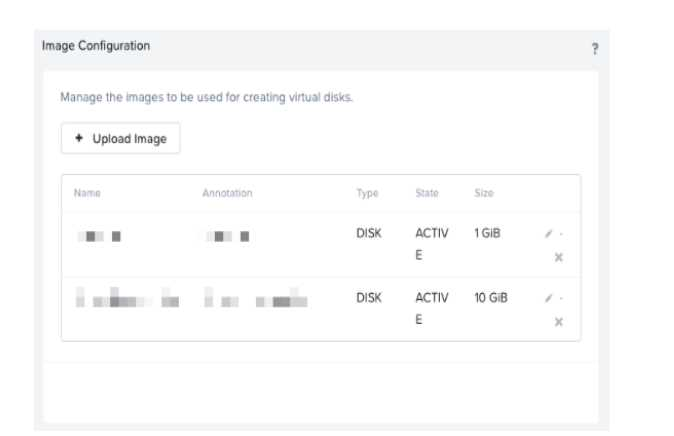Select the blurred name in first row
The width and height of the screenshot is (674, 436).
(100, 236)
